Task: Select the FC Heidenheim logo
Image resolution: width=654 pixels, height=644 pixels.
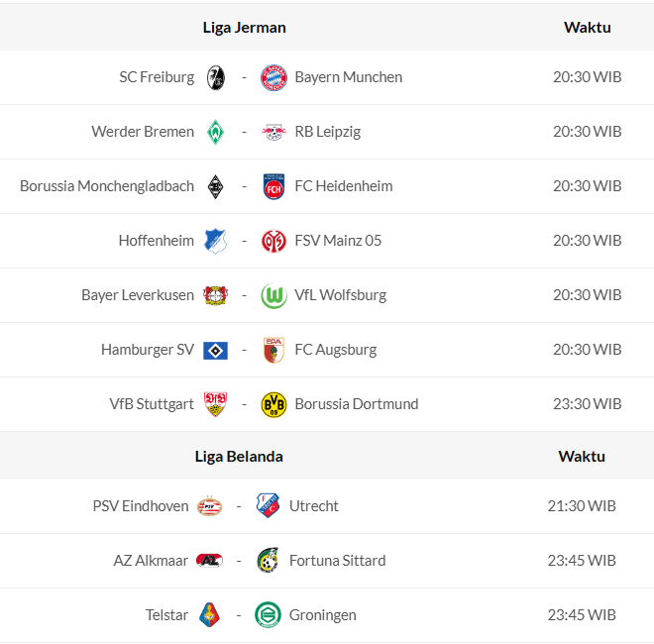Action: pos(273,186)
